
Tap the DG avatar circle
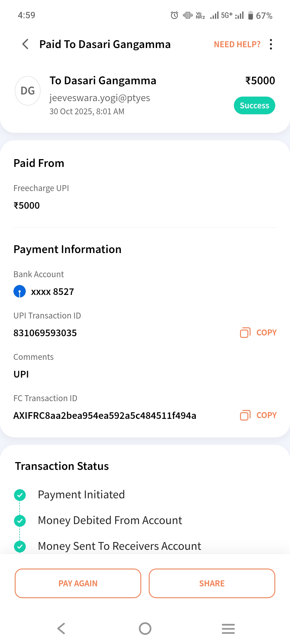pos(28,91)
